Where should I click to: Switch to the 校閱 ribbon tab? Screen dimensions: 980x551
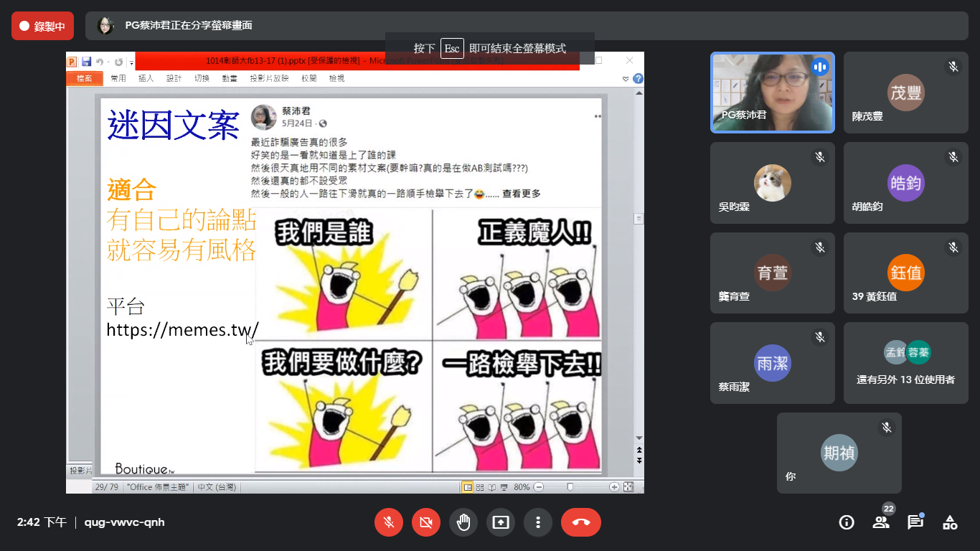point(308,78)
